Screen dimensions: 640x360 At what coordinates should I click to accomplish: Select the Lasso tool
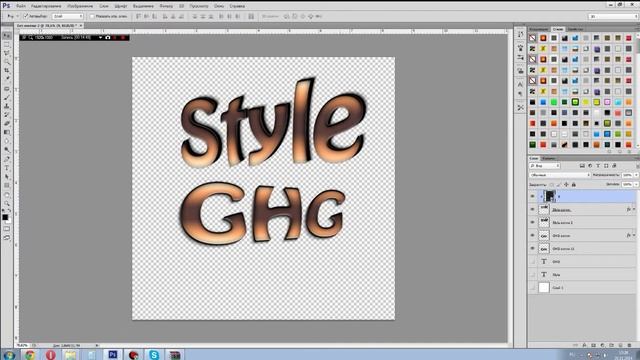(7, 53)
